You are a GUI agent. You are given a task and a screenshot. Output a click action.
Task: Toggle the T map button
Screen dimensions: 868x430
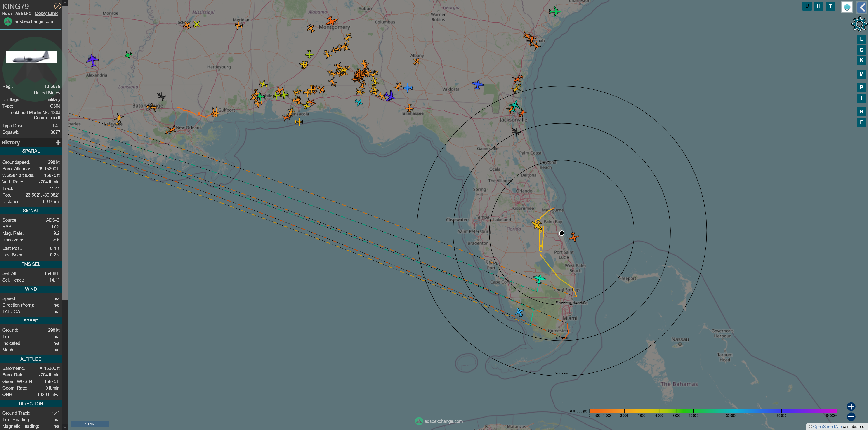tap(831, 6)
